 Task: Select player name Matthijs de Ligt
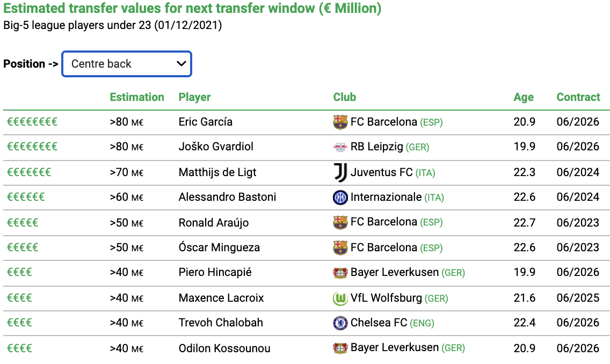[x=217, y=172]
